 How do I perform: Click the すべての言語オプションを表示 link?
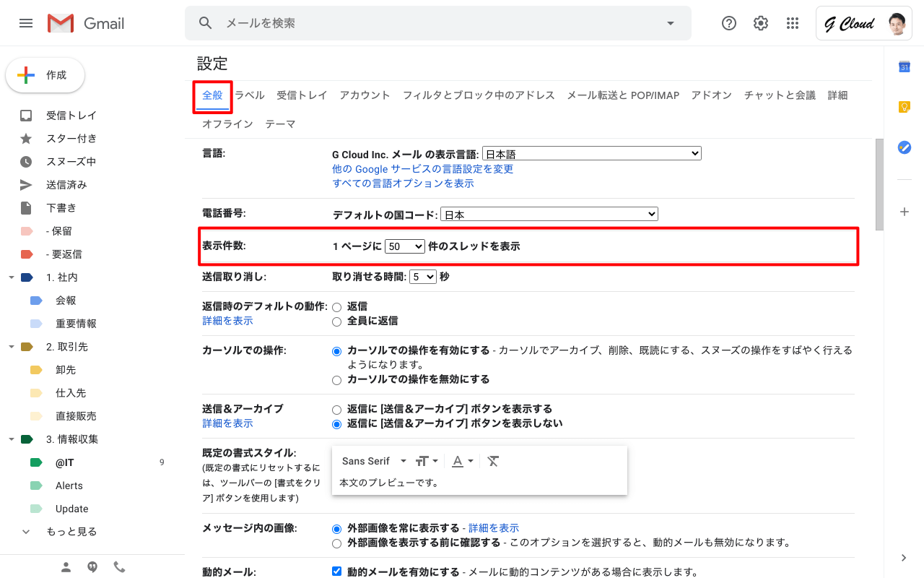click(403, 184)
